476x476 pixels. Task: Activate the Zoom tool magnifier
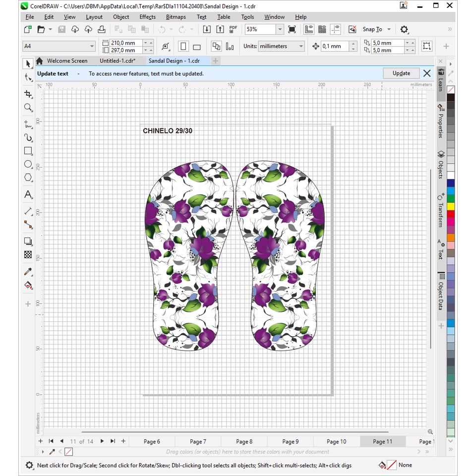(x=28, y=108)
